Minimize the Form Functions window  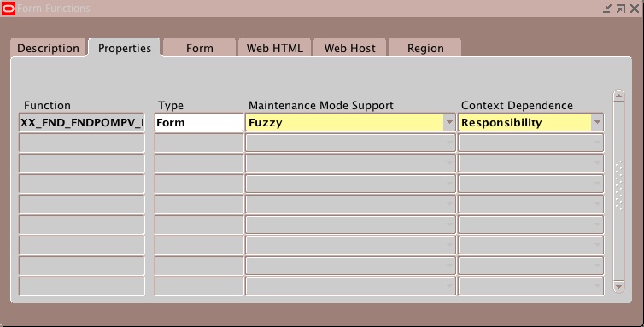point(607,9)
